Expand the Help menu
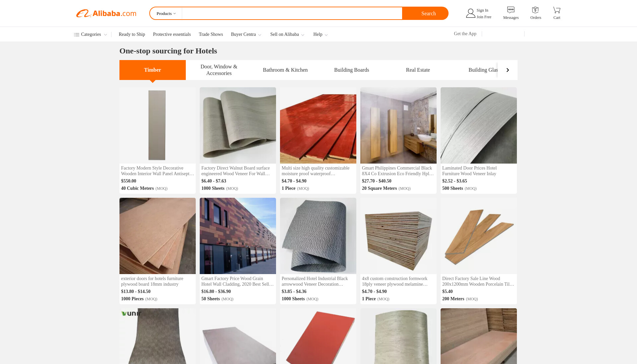The image size is (637, 364). click(320, 35)
